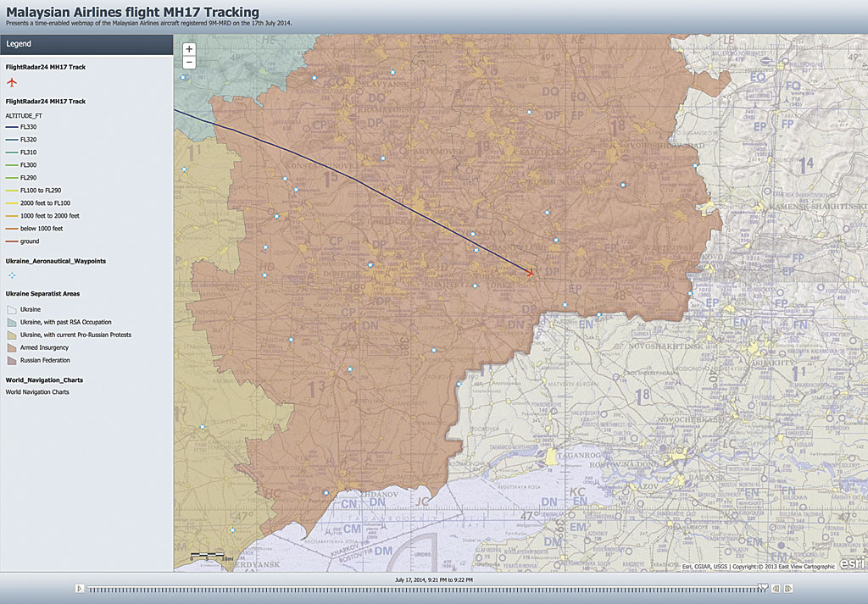Viewport: 868px width, 604px height.
Task: Click the 'FL290' altitude label
Action: 28,178
